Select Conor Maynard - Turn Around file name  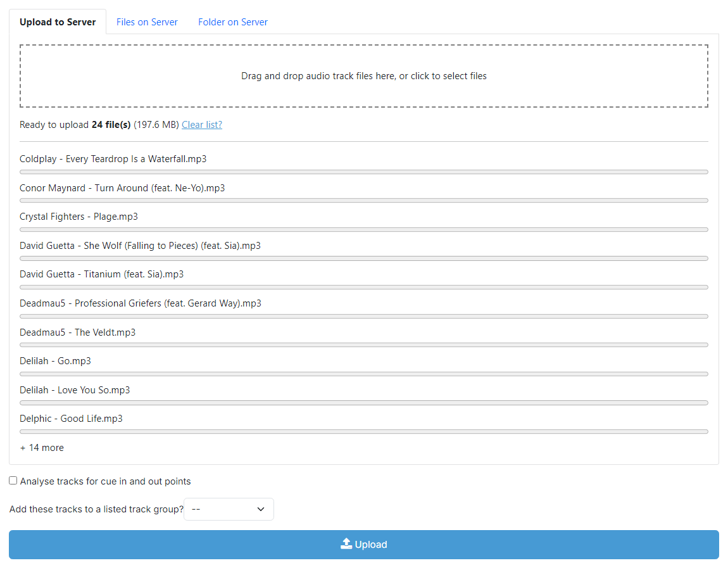point(122,188)
